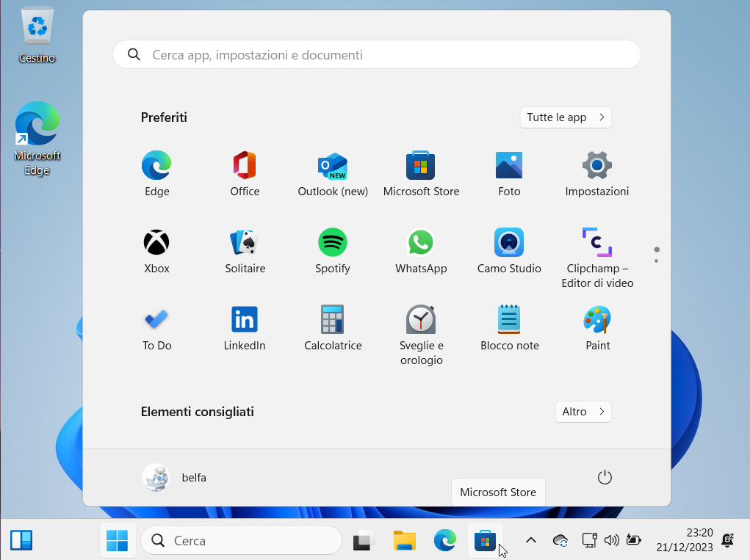Viewport: 750px width, 560px height.
Task: Click the Windows Start button on taskbar
Action: (118, 540)
